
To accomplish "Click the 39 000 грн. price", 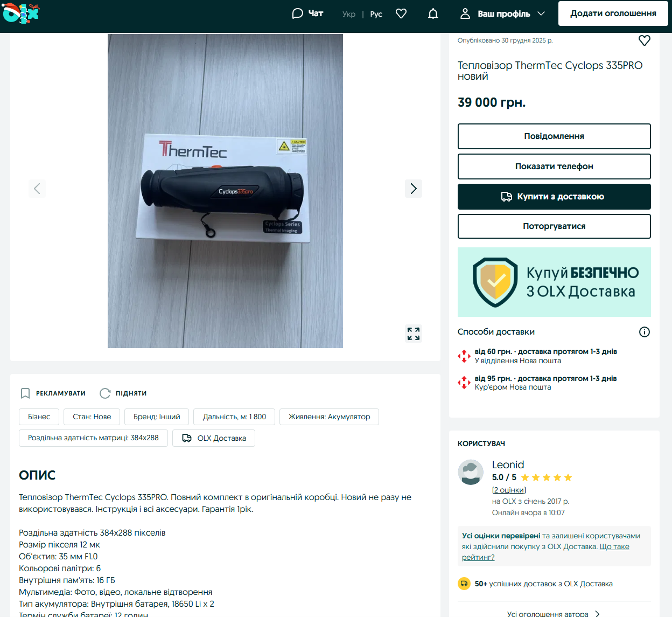I will 492,102.
